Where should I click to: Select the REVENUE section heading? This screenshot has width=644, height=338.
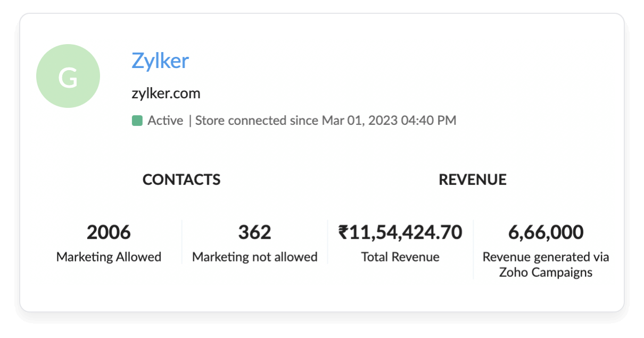point(472,180)
